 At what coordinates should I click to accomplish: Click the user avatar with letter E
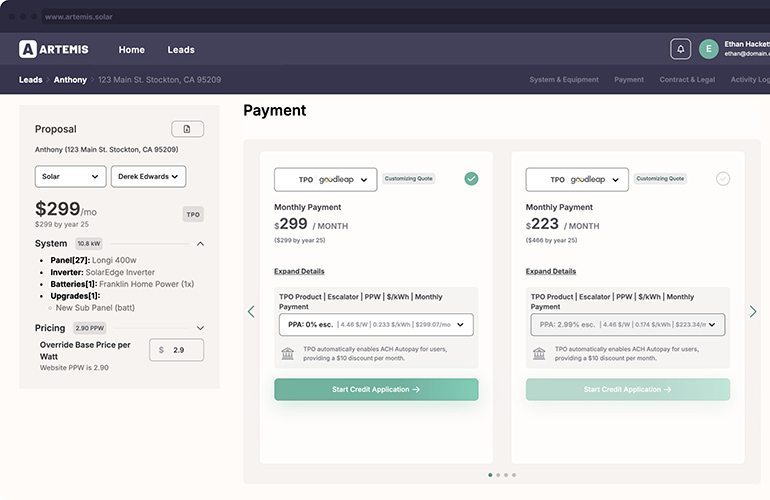tap(709, 49)
